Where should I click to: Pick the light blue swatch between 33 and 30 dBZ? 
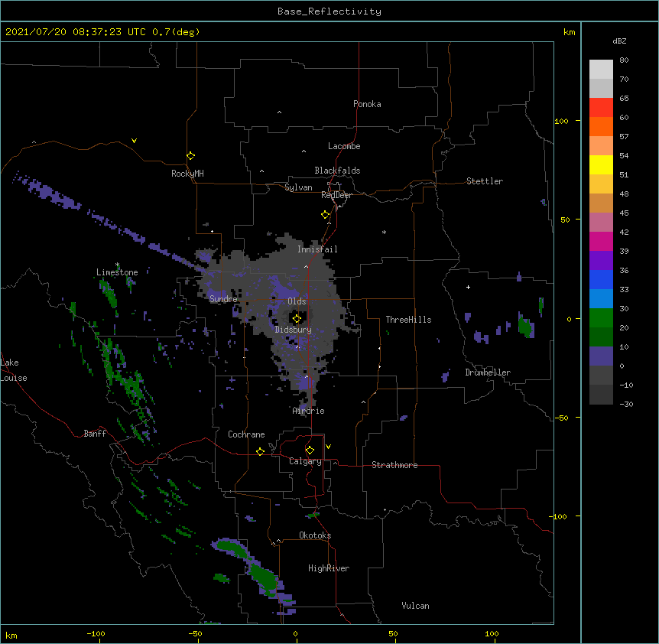[601, 299]
